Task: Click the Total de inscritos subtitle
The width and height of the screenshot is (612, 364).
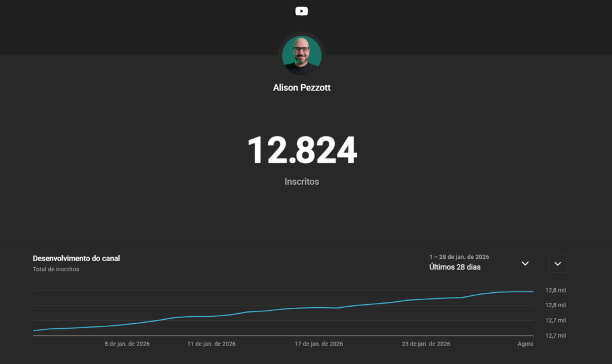Action: pos(56,269)
